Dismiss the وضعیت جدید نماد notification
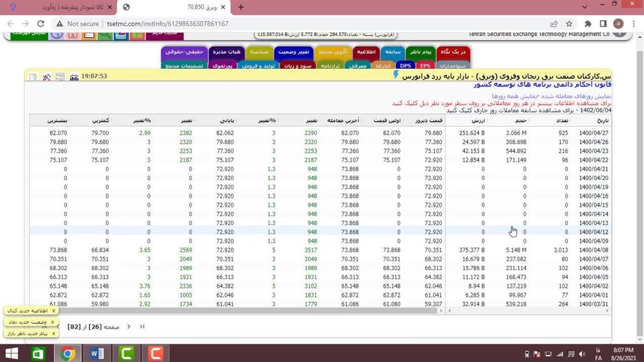Viewport: 644px width, 362px height. coord(52,322)
